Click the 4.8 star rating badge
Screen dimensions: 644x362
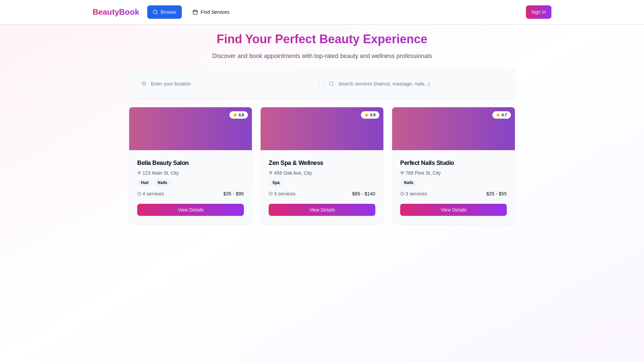click(x=238, y=115)
